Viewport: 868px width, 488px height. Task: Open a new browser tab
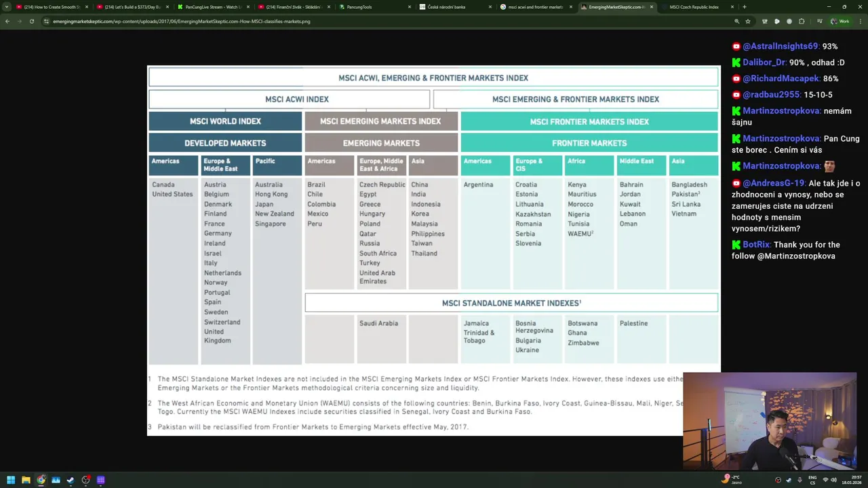744,7
